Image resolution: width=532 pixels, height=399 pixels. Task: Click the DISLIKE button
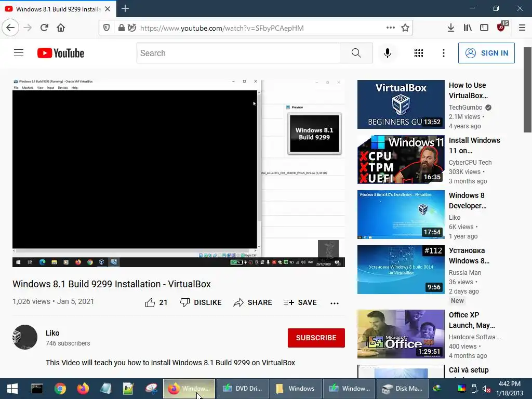pyautogui.click(x=201, y=302)
